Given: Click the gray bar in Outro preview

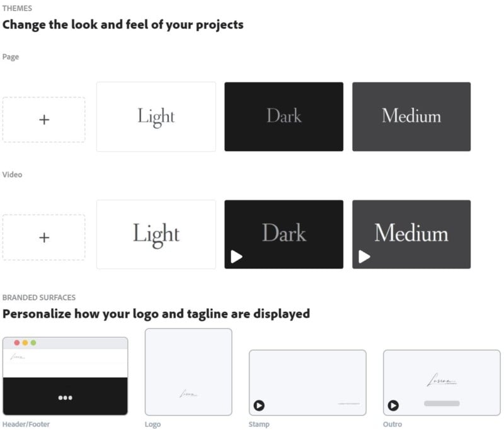Looking at the screenshot, I should tap(441, 404).
